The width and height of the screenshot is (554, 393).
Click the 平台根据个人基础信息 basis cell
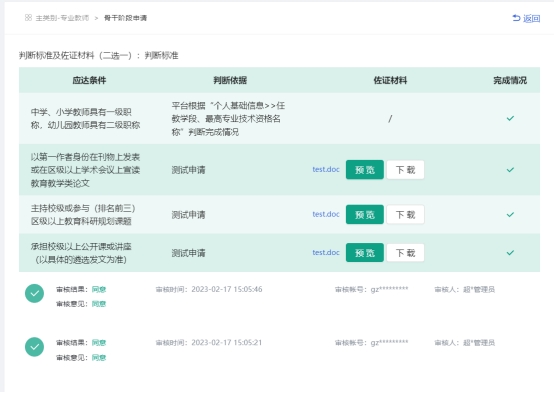(x=228, y=118)
